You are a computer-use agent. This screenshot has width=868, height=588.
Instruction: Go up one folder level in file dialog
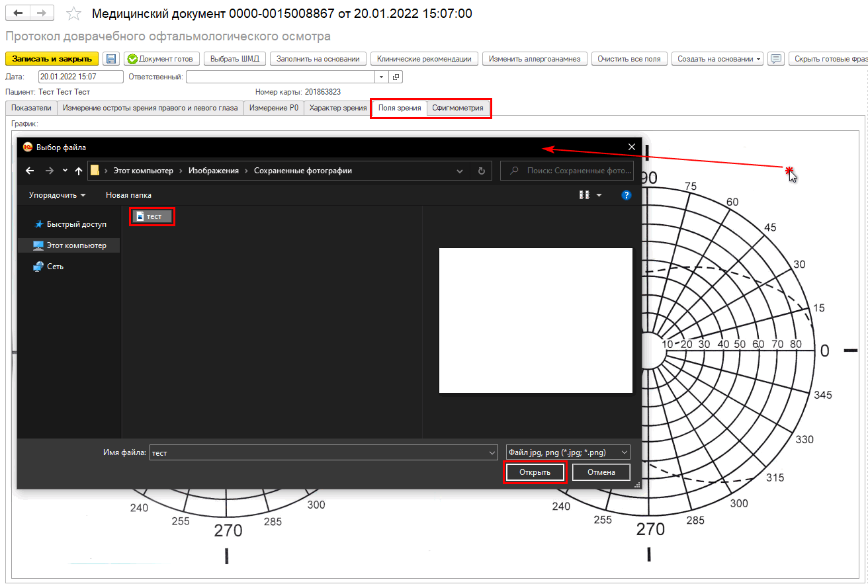79,171
